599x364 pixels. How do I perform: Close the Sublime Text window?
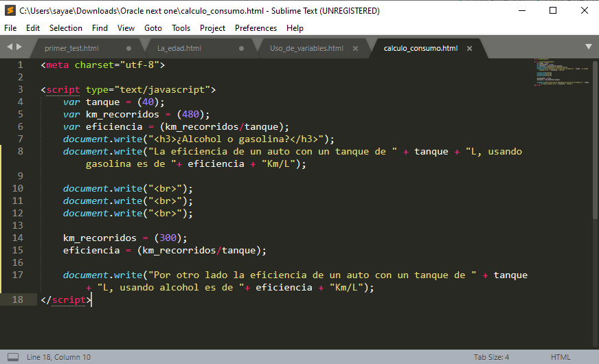[x=585, y=11]
